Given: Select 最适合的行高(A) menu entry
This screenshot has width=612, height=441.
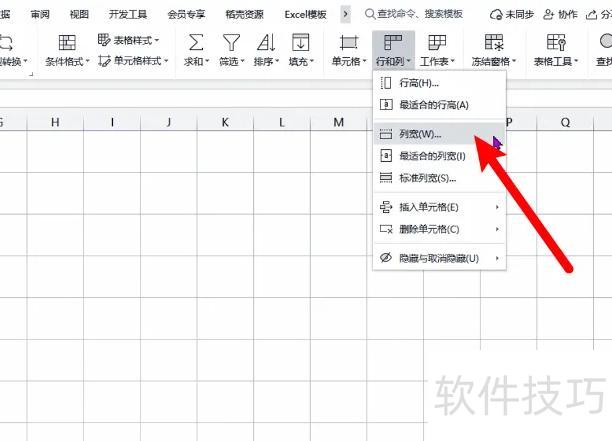Looking at the screenshot, I should pyautogui.click(x=439, y=105).
